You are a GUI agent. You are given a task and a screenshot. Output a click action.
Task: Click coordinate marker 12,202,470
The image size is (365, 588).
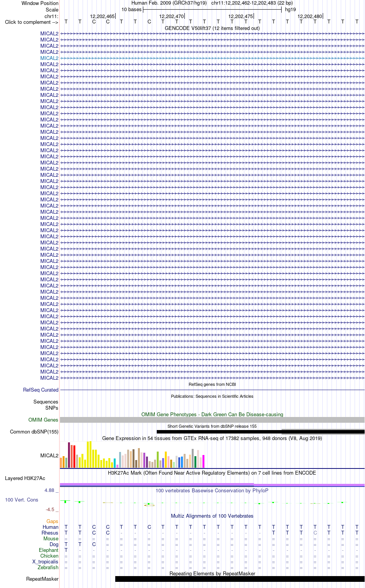click(171, 16)
